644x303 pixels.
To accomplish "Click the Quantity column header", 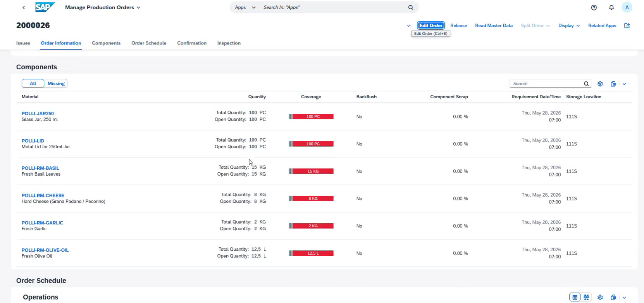I will tap(257, 97).
